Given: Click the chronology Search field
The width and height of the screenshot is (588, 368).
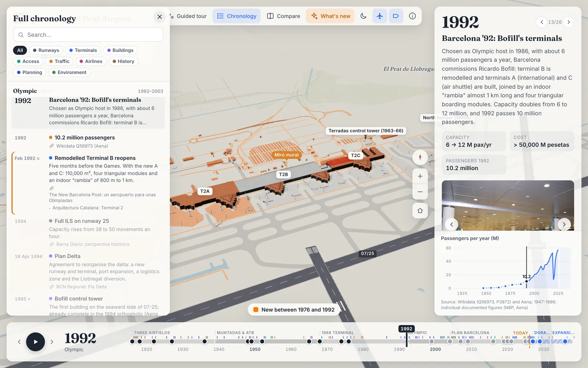Looking at the screenshot, I should 88,35.
